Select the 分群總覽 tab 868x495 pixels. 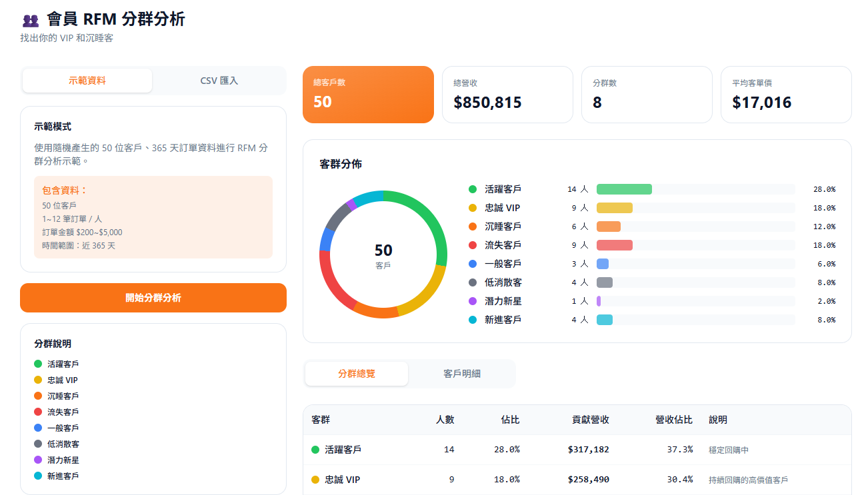tap(357, 374)
